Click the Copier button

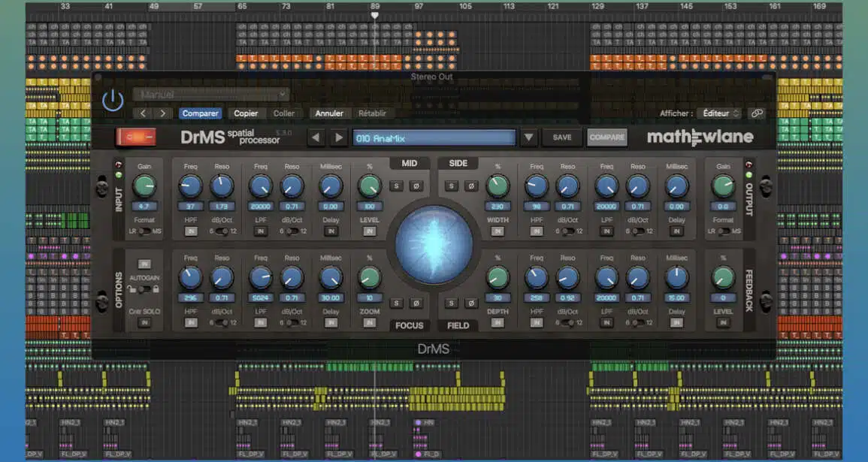[246, 113]
